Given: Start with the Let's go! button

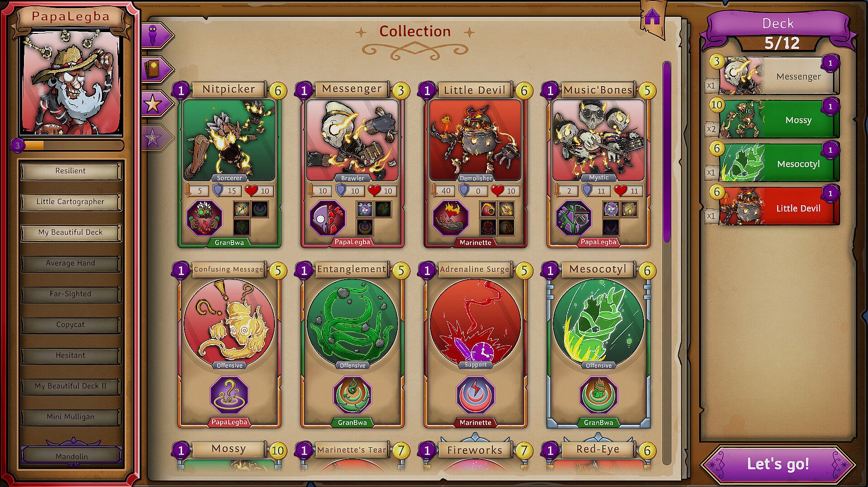Looking at the screenshot, I should click(777, 464).
